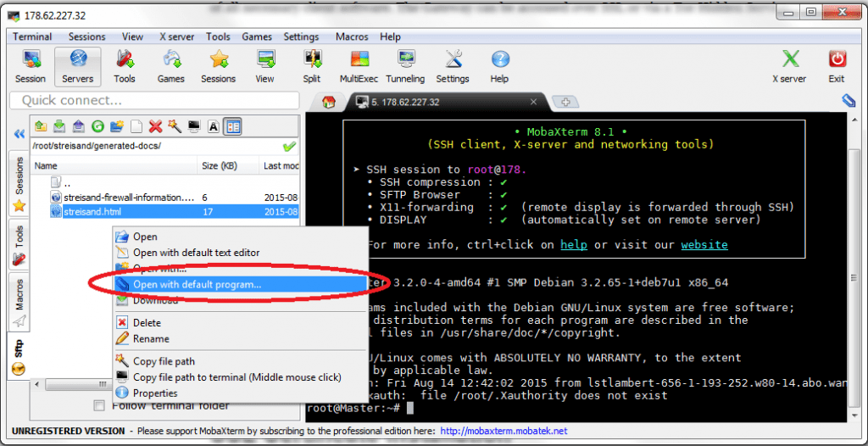
Task: Choose Delete from the context menu
Action: [241, 322]
